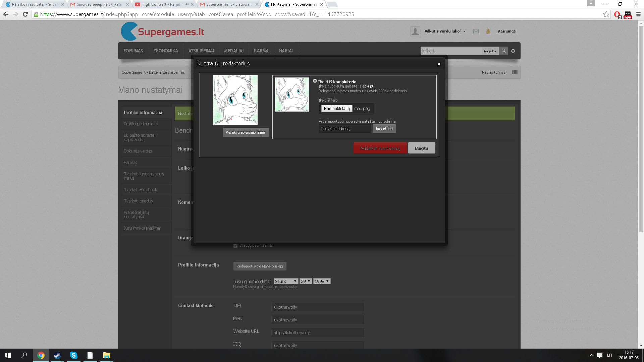644x362 pixels.
Task: Click the large wolf photo preview
Action: (x=235, y=100)
